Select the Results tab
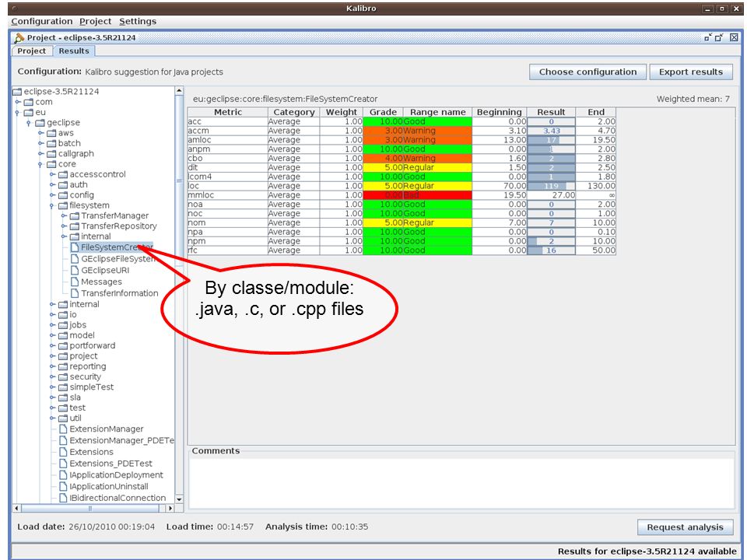 (x=74, y=51)
